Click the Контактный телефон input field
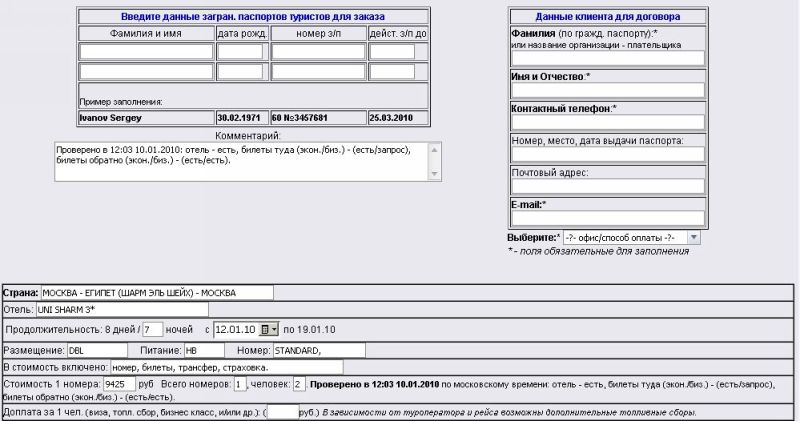This screenshot has width=800, height=421. click(x=607, y=122)
